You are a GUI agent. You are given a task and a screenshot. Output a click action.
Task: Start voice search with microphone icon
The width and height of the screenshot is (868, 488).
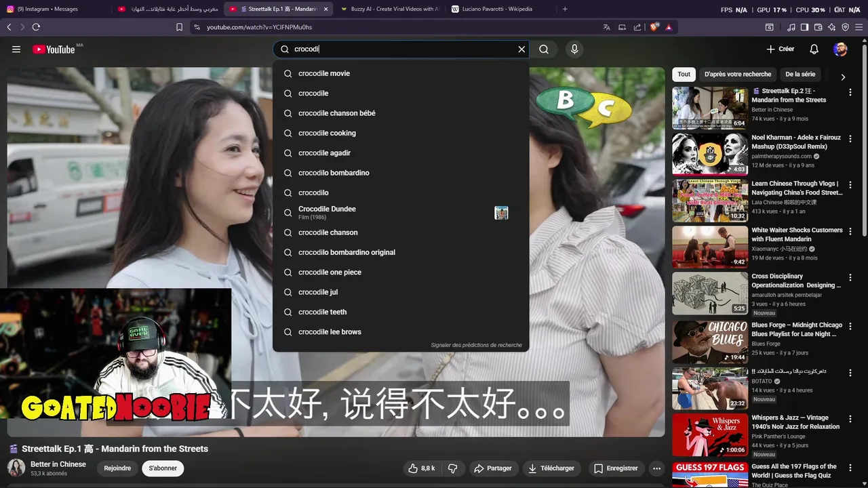click(574, 49)
